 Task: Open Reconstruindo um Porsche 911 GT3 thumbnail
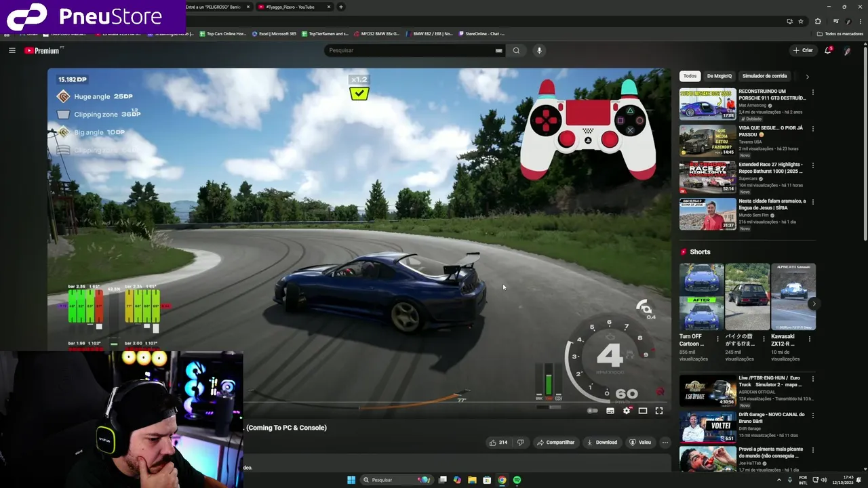pyautogui.click(x=707, y=104)
